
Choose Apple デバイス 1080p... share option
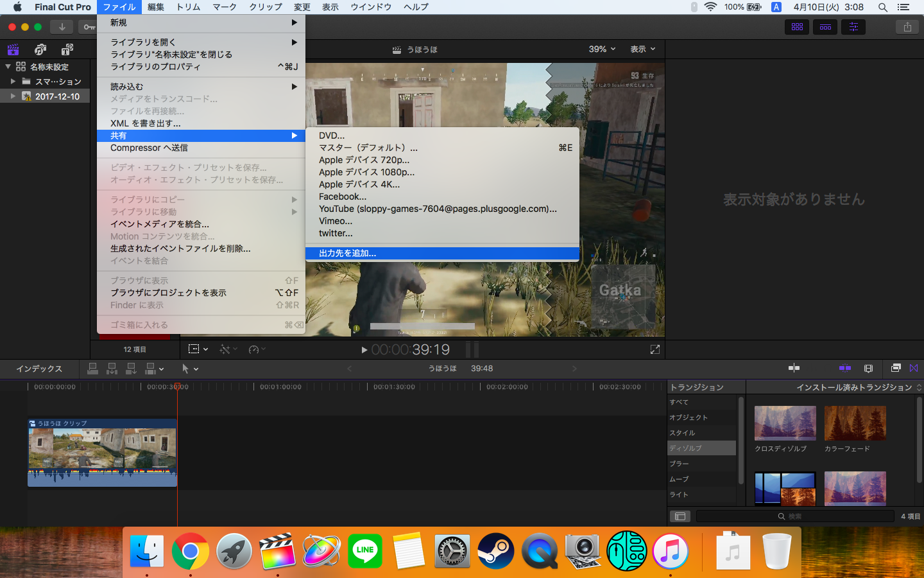coord(442,172)
